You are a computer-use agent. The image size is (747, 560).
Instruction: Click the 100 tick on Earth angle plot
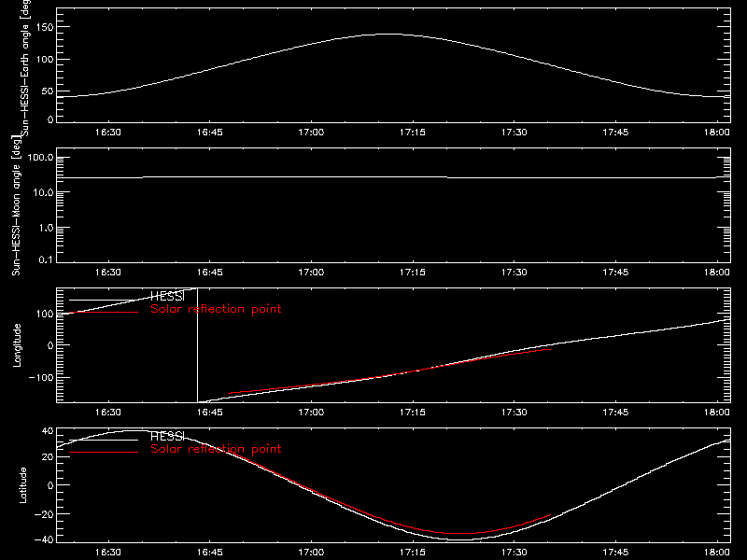click(x=44, y=60)
